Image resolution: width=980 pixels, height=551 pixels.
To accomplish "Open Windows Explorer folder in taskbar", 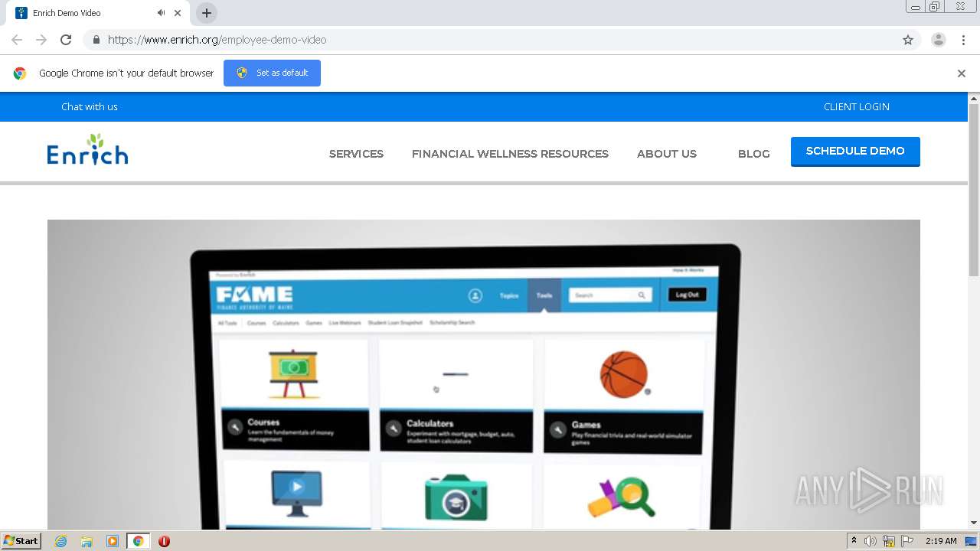I will click(87, 541).
